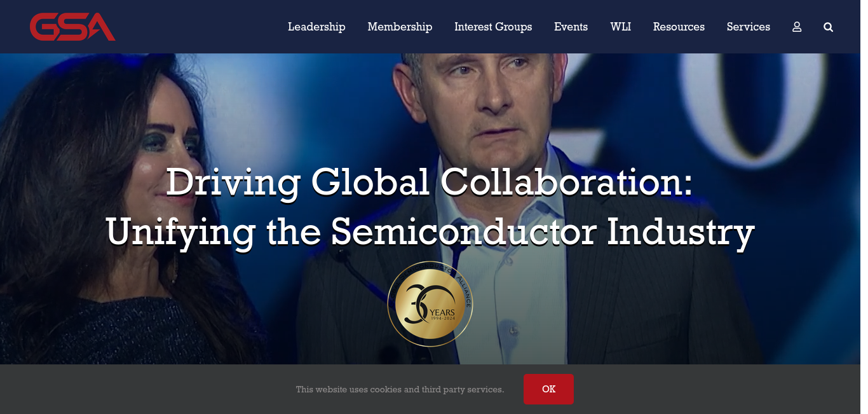Expand the Resources menu
This screenshot has width=868, height=414.
(x=679, y=27)
